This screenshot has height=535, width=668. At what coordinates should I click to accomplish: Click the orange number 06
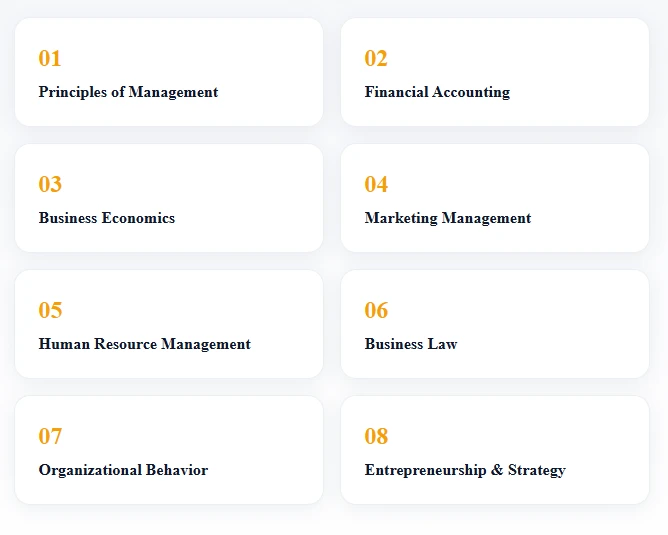[x=376, y=310]
